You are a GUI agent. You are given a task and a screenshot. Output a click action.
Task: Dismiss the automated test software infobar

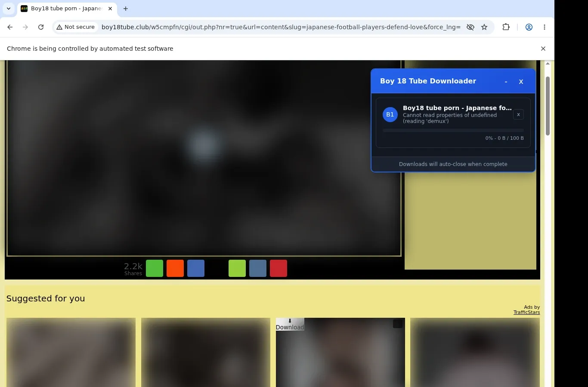pyautogui.click(x=543, y=49)
